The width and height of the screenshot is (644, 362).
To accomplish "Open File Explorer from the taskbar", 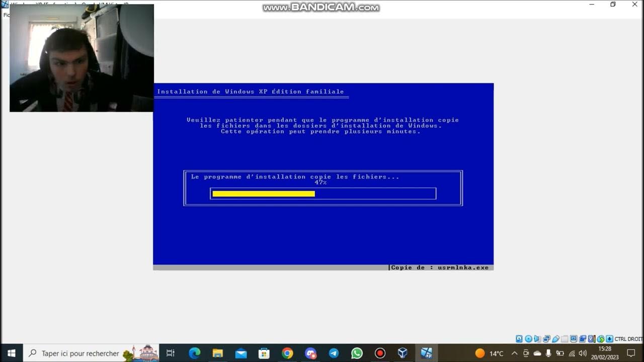I will coord(217,353).
